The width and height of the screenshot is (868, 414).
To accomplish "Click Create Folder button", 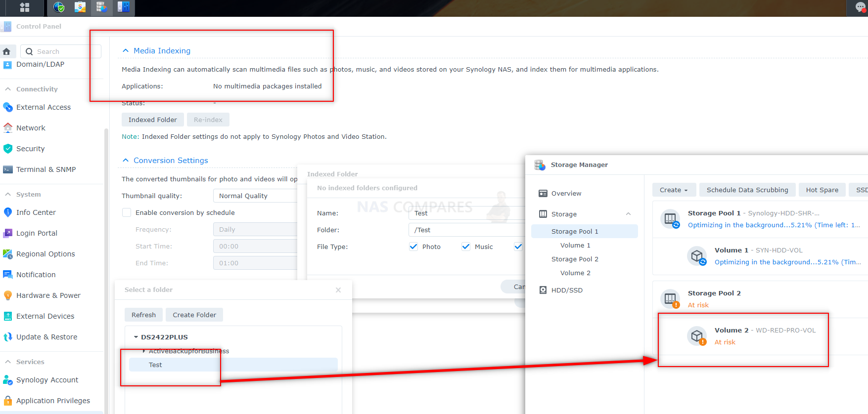I will (194, 315).
